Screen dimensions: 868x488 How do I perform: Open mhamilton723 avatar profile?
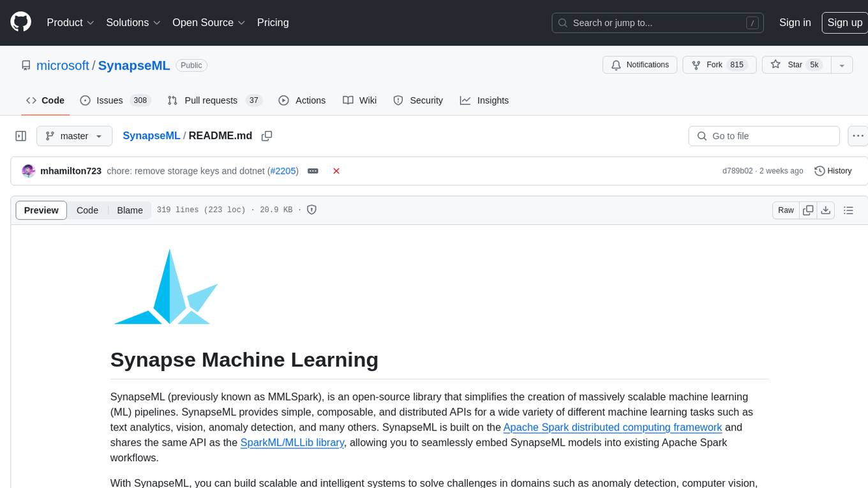28,171
